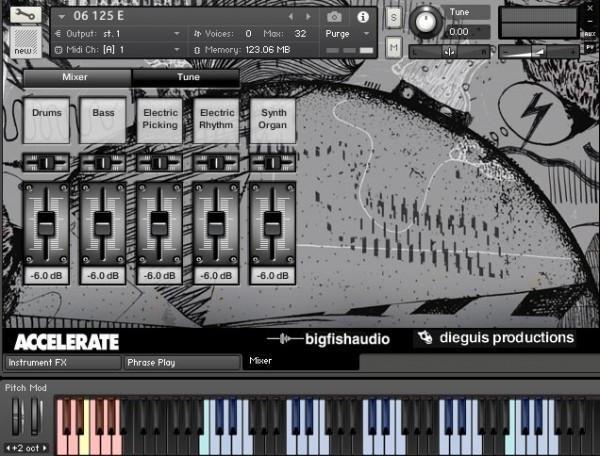
Task: Click the PV button at right edge
Action: [x=590, y=47]
